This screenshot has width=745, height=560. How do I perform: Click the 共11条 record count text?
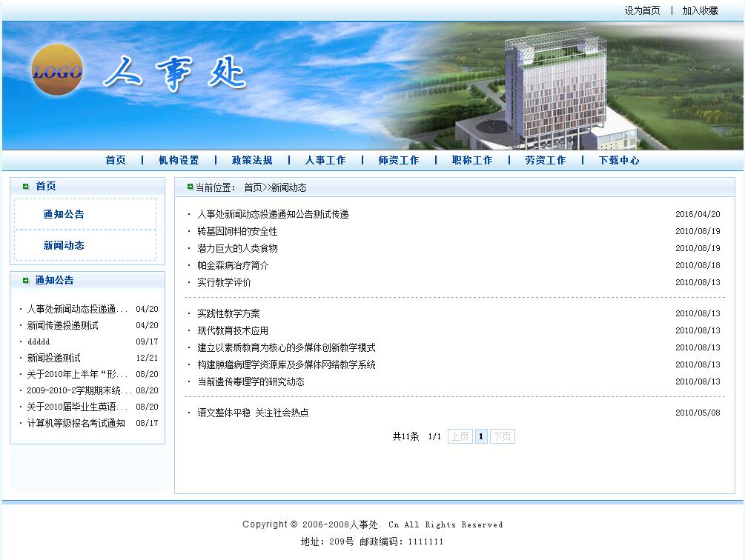pos(405,436)
